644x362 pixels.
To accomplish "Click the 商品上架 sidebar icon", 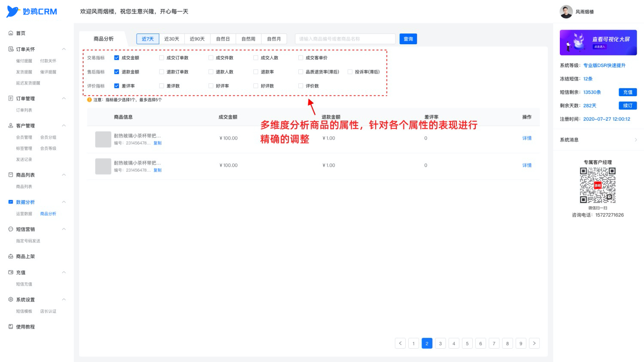I will point(11,256).
